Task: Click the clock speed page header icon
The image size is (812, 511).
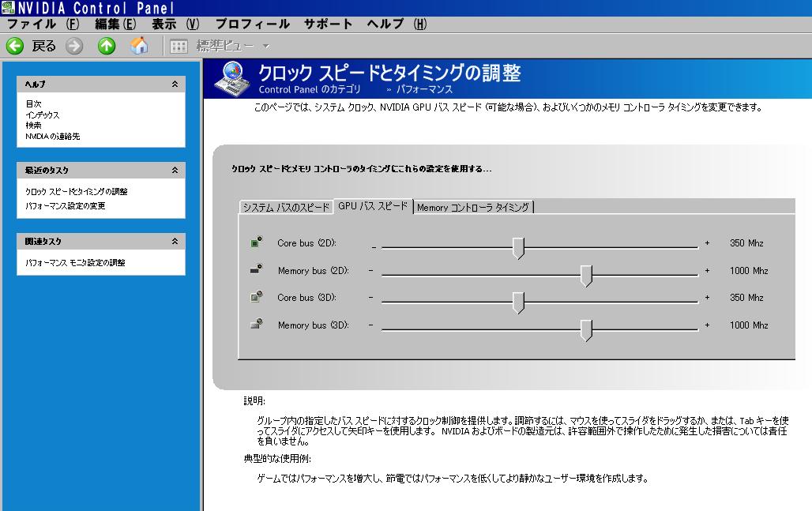Action: [x=232, y=79]
